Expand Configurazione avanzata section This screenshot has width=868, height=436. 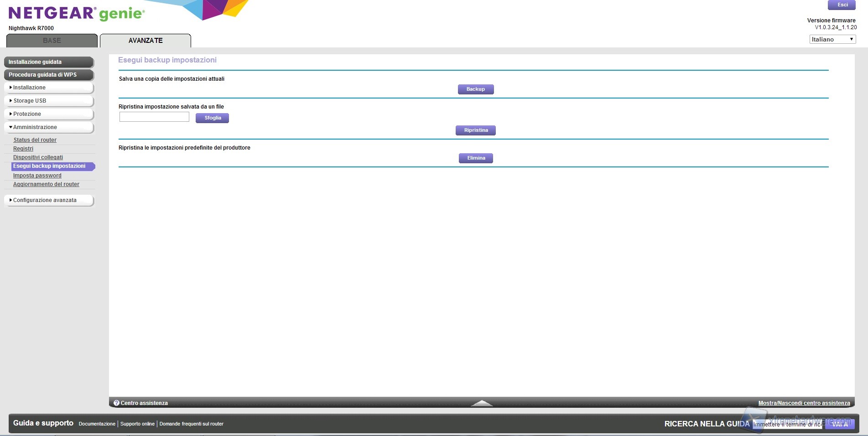tap(49, 200)
